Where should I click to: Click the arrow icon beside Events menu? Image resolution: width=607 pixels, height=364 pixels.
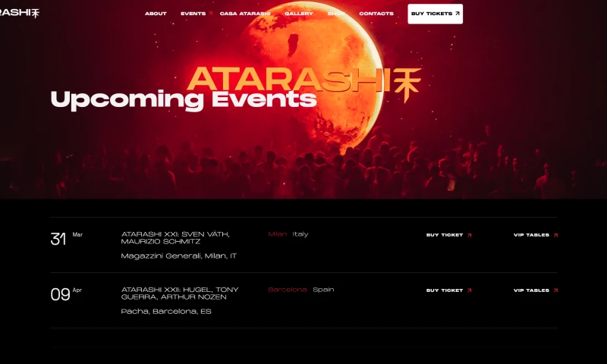(x=211, y=14)
